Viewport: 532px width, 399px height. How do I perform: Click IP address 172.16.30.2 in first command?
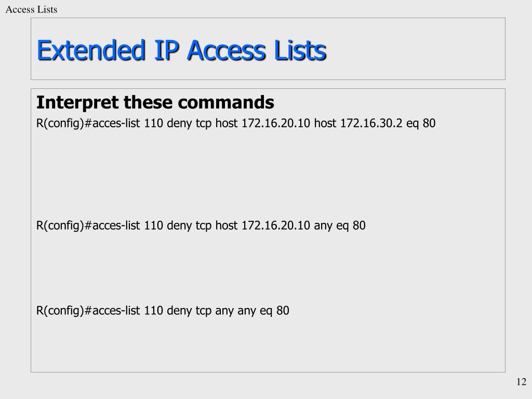pos(371,123)
